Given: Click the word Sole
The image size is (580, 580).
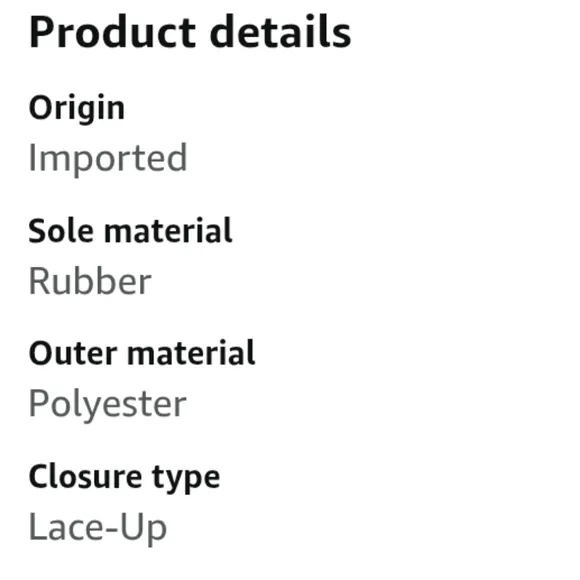Looking at the screenshot, I should (x=61, y=231).
